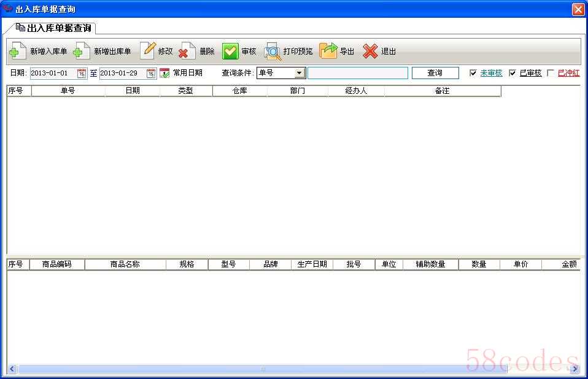This screenshot has height=379, width=588.
Task: Select the 修改 edit pencil icon
Action: [148, 51]
